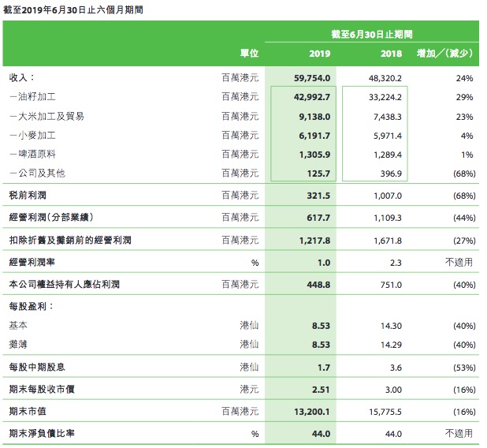Select the 期末市值 2019 value 13,200.1
Image resolution: width=487 pixels, height=448 pixels.
coord(312,412)
